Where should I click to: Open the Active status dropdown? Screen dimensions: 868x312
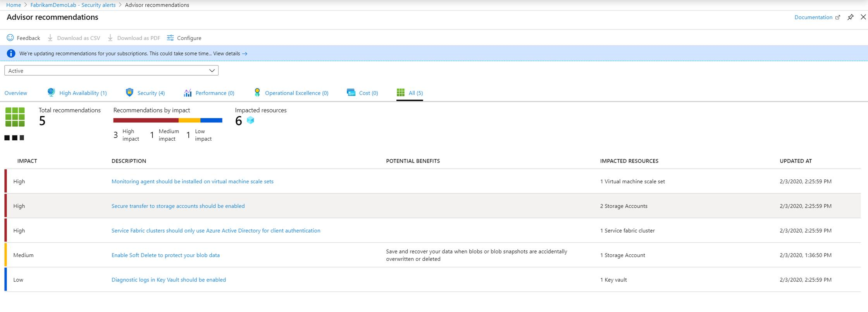(111, 71)
